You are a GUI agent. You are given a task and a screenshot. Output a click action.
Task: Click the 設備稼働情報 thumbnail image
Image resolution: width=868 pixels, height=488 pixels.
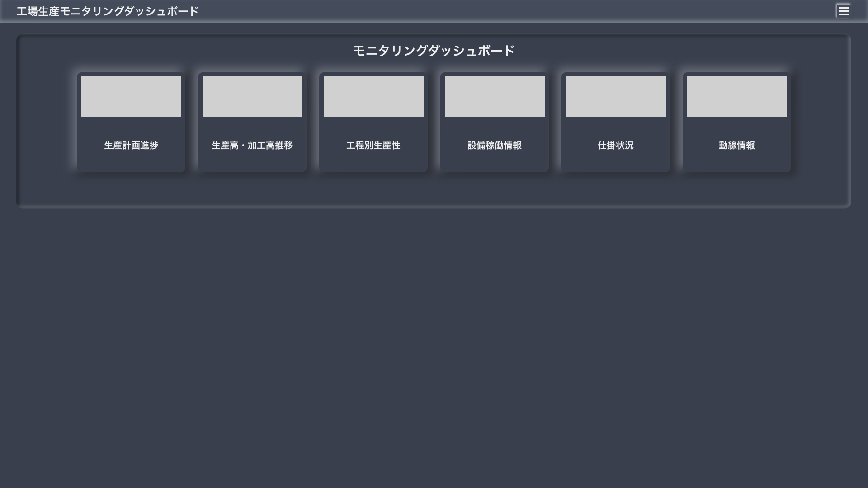tap(494, 96)
